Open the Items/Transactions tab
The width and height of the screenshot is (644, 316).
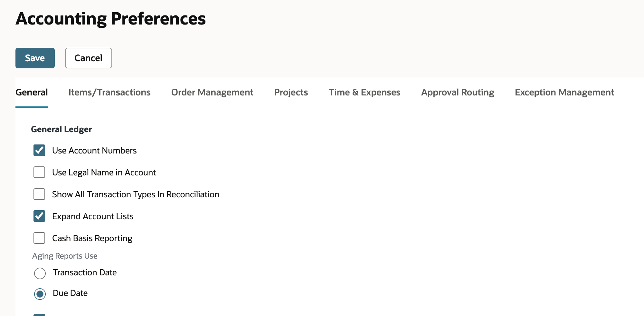[x=109, y=92]
